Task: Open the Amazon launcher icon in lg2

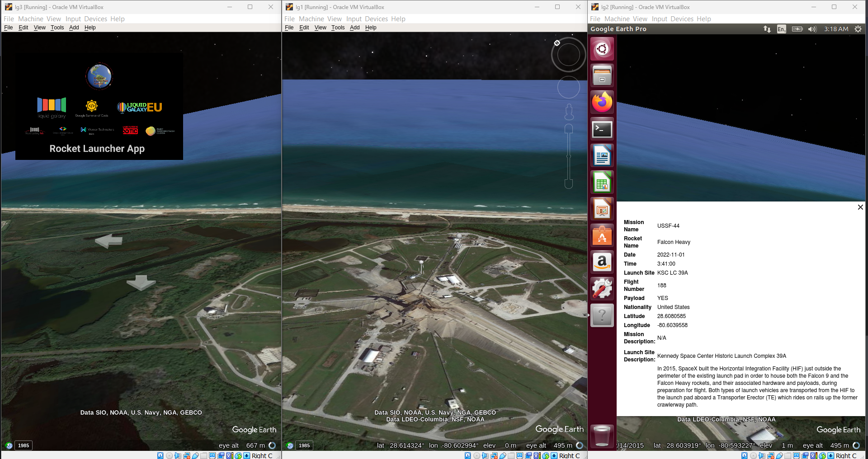Action: pos(602,262)
